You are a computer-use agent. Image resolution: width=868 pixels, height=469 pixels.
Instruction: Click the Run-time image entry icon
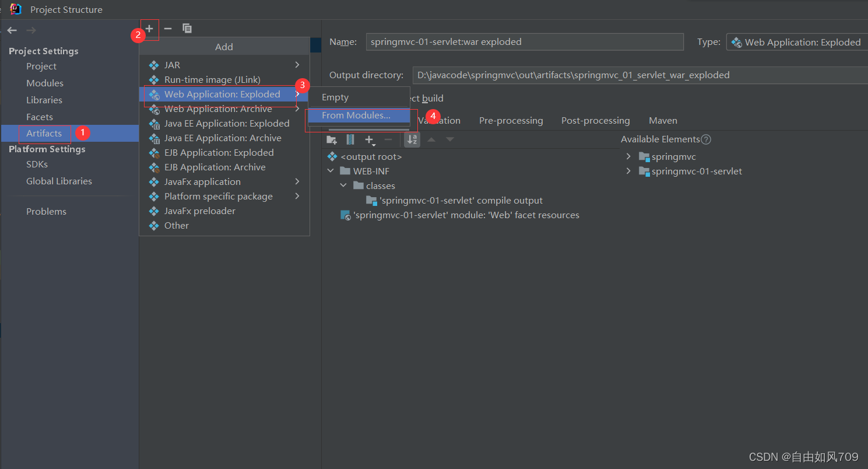tap(154, 79)
